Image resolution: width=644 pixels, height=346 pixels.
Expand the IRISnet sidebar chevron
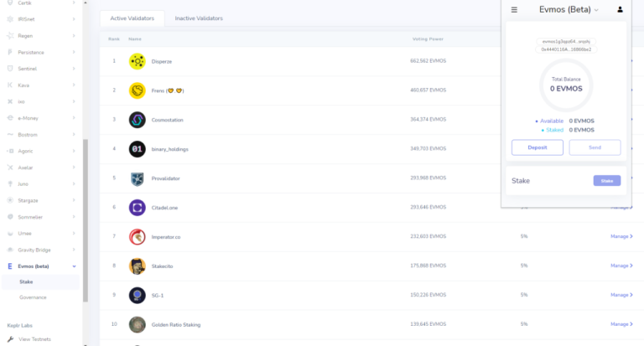tap(74, 19)
